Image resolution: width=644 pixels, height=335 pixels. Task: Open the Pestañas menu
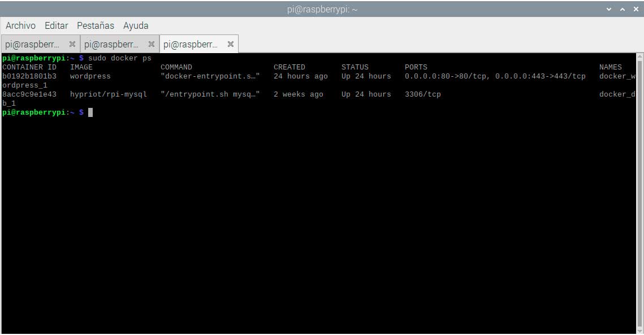tap(96, 25)
